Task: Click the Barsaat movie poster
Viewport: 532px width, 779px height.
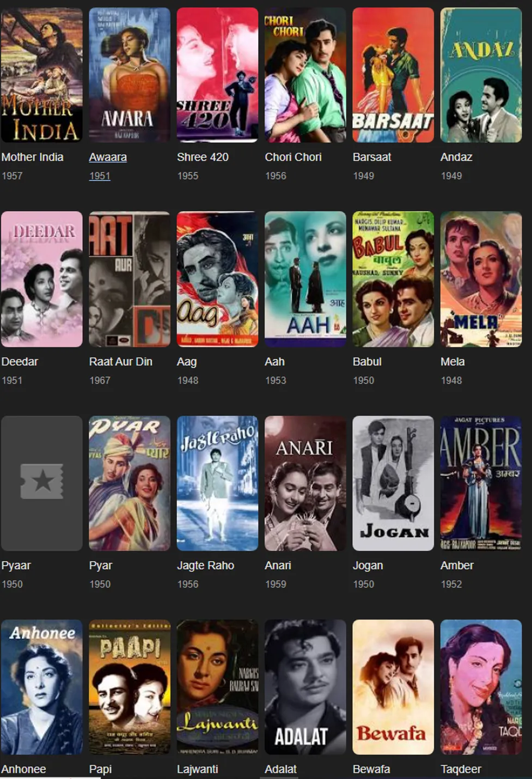Action: point(393,75)
